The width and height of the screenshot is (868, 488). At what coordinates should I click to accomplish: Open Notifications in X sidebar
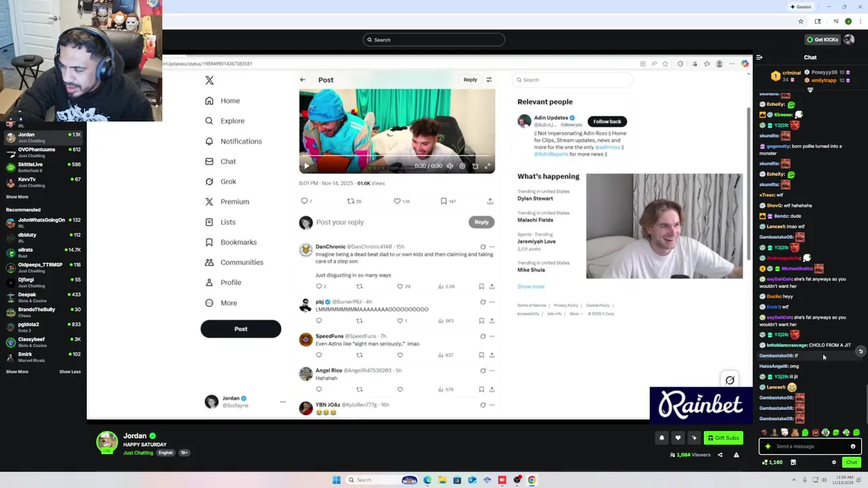[x=233, y=141]
